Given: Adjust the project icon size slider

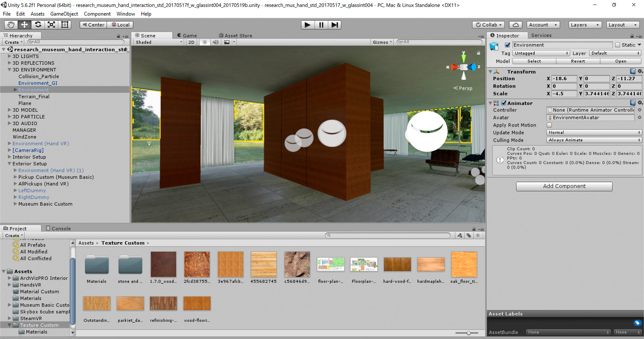Looking at the screenshot, I should (x=468, y=333).
